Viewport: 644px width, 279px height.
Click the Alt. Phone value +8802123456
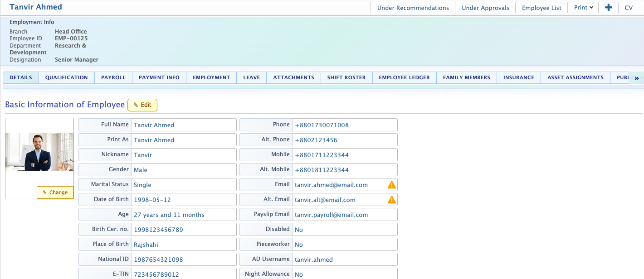(316, 140)
